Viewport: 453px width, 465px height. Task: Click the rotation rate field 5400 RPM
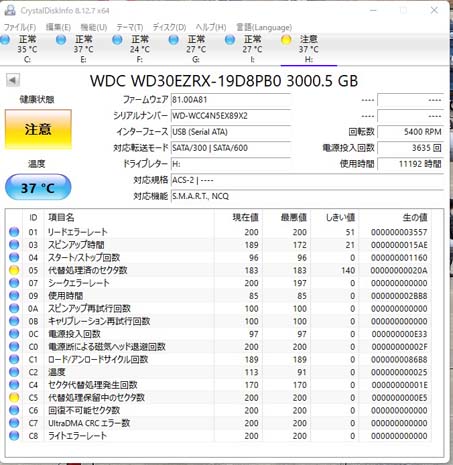point(411,132)
